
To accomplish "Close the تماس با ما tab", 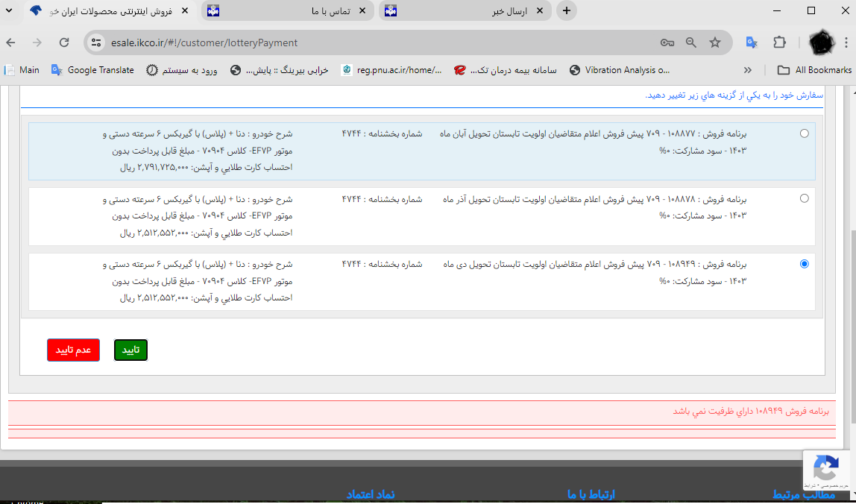I will (x=362, y=11).
